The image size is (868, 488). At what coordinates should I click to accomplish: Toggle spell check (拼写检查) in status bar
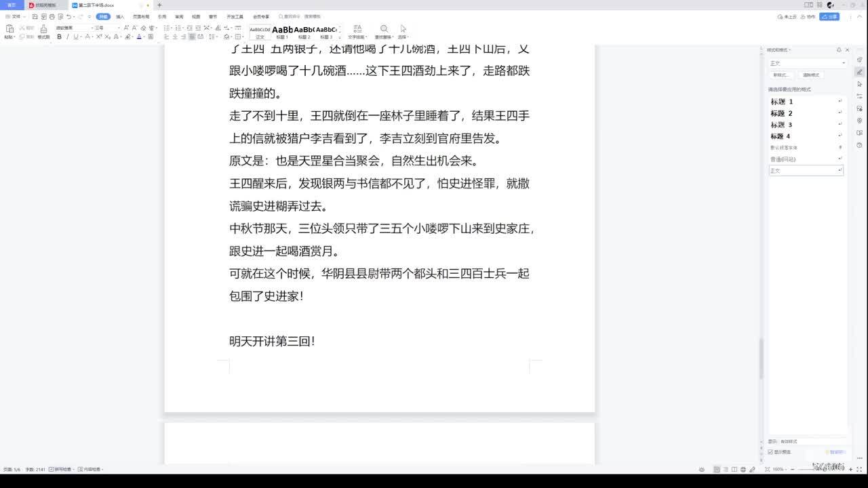60,469
